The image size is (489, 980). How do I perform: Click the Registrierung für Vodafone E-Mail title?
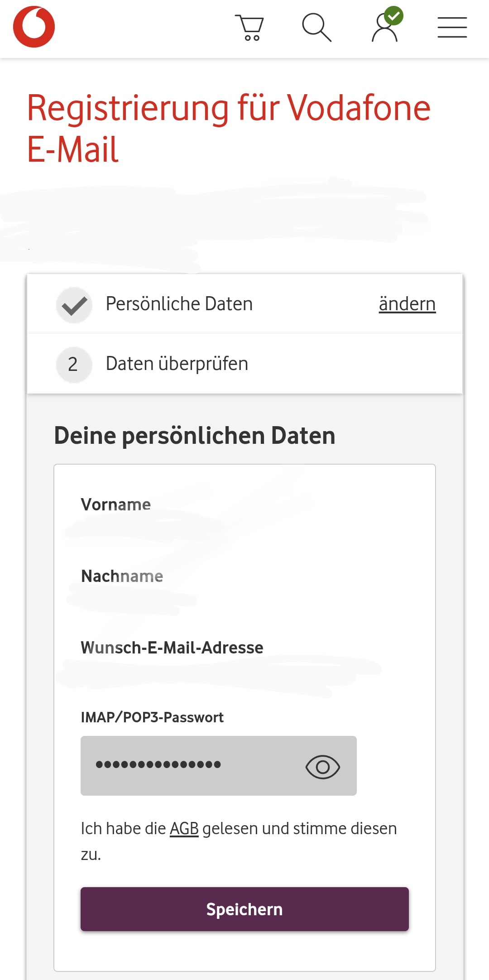tap(229, 128)
